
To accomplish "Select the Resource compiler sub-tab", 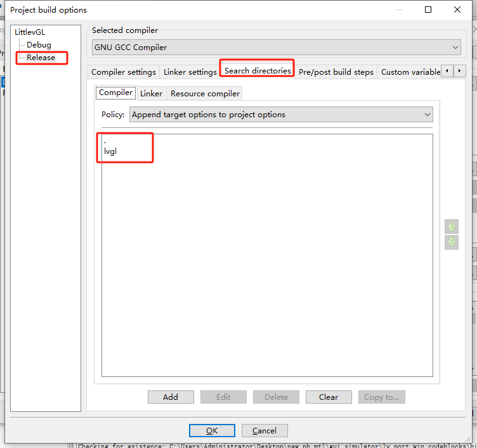I will coord(205,94).
